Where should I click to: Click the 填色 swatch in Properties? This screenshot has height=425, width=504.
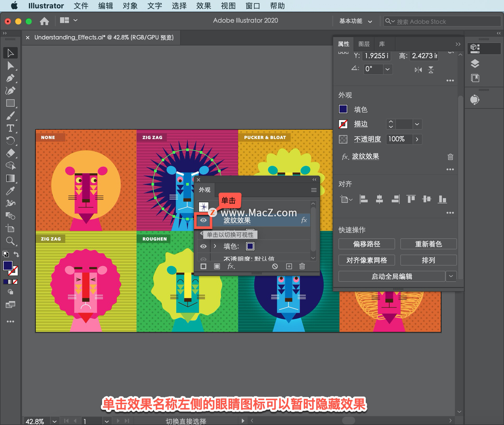[343, 109]
